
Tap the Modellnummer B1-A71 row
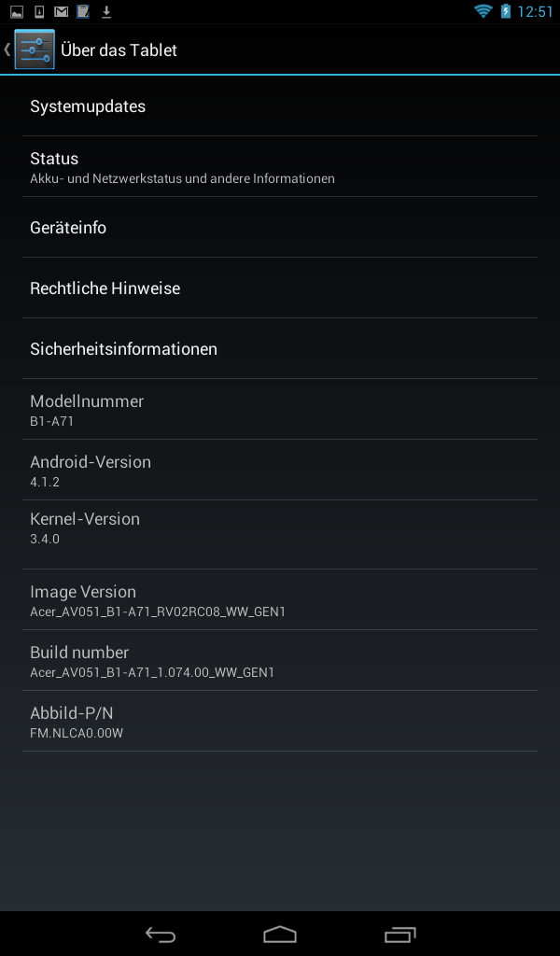(x=280, y=409)
